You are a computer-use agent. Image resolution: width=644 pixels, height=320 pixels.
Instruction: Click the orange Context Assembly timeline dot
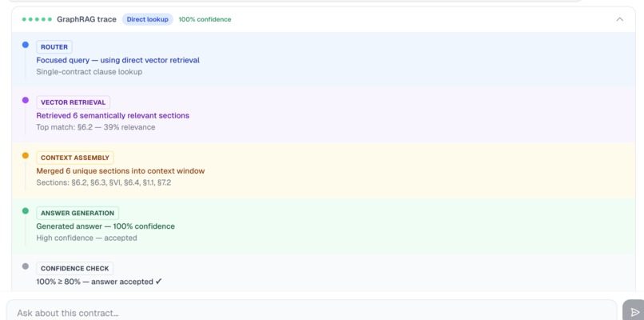(x=26, y=155)
